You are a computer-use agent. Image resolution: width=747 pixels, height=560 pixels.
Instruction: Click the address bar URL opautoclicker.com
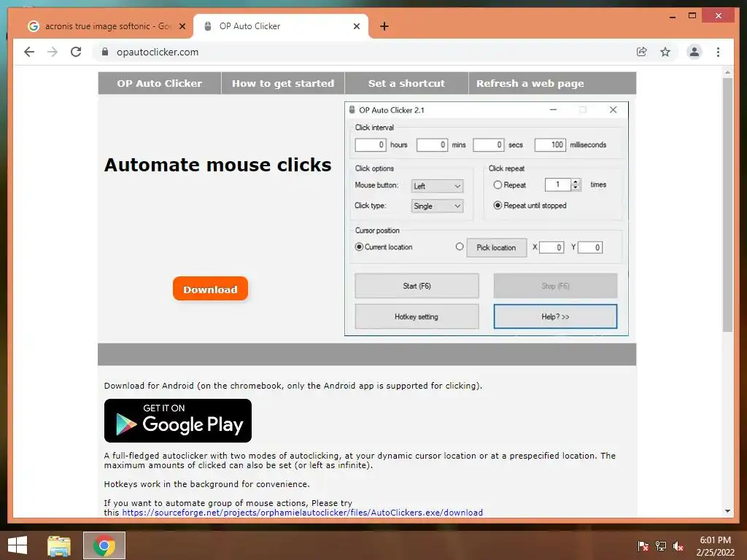point(158,52)
